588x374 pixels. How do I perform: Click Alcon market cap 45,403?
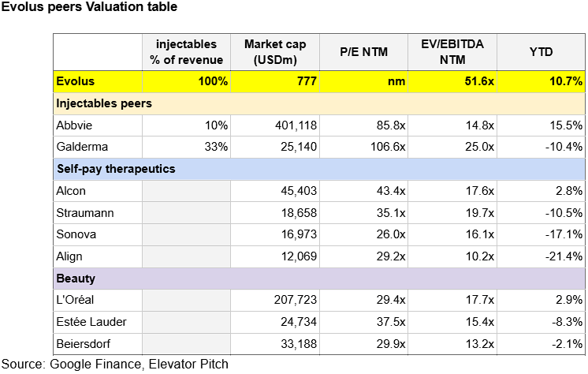coord(299,191)
